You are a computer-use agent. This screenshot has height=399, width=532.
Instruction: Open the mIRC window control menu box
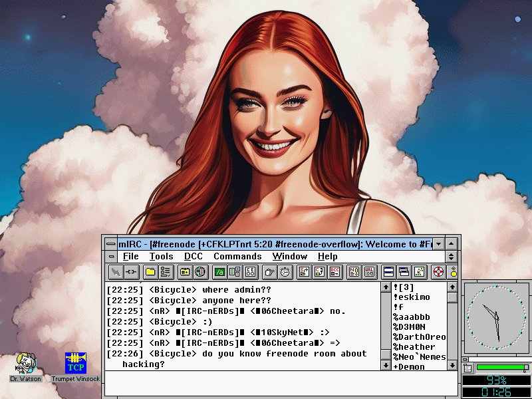[110, 244]
